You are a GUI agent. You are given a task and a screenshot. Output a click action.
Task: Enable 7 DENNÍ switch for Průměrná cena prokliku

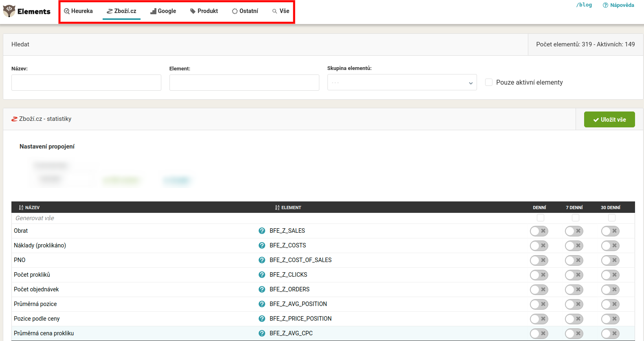tap(574, 334)
